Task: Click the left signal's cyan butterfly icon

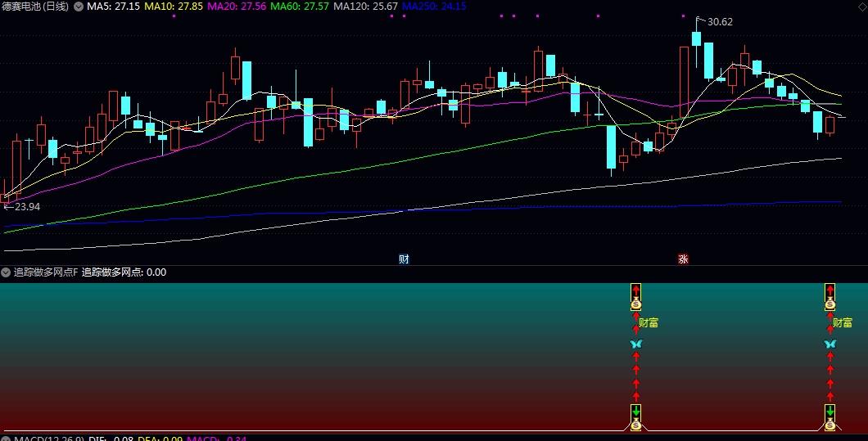Action: coord(636,344)
